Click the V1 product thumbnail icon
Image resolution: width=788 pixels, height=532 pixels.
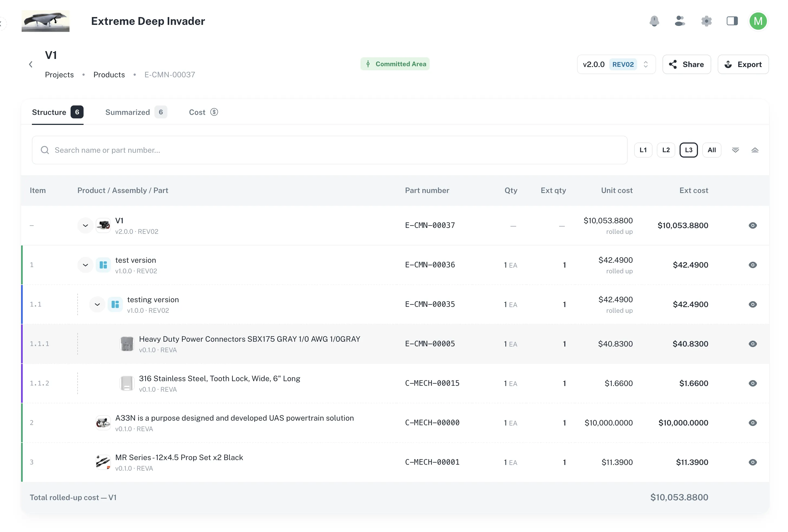[103, 225]
